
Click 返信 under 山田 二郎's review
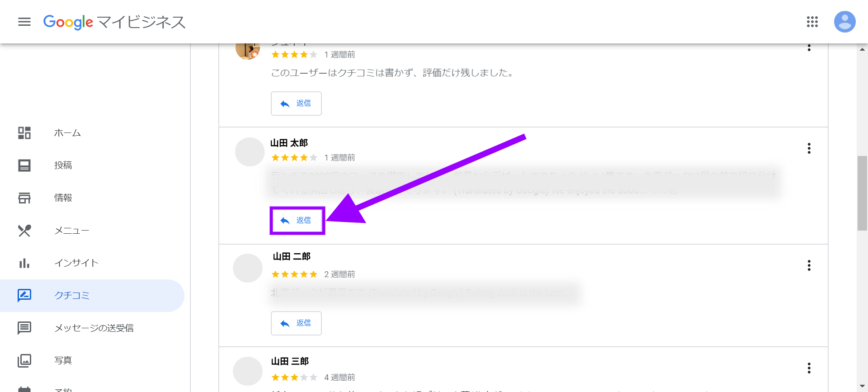coord(296,323)
